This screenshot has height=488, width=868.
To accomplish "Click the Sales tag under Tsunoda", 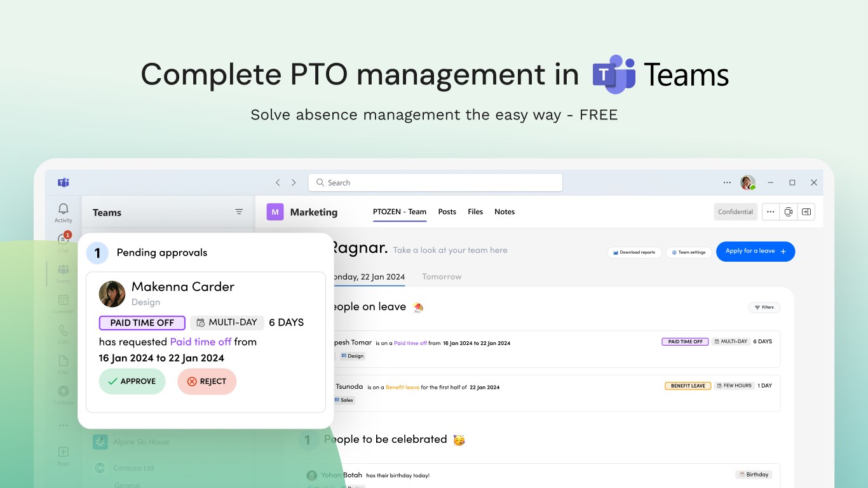I will click(344, 400).
